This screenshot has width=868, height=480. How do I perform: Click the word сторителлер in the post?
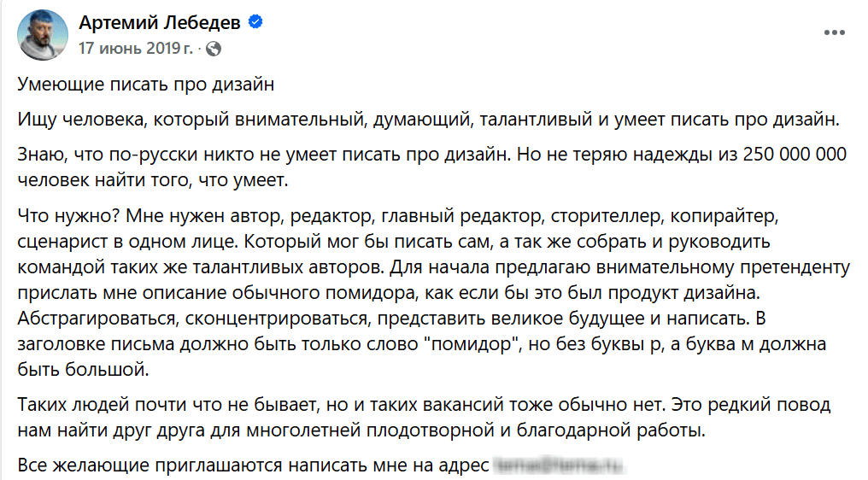[x=607, y=215]
